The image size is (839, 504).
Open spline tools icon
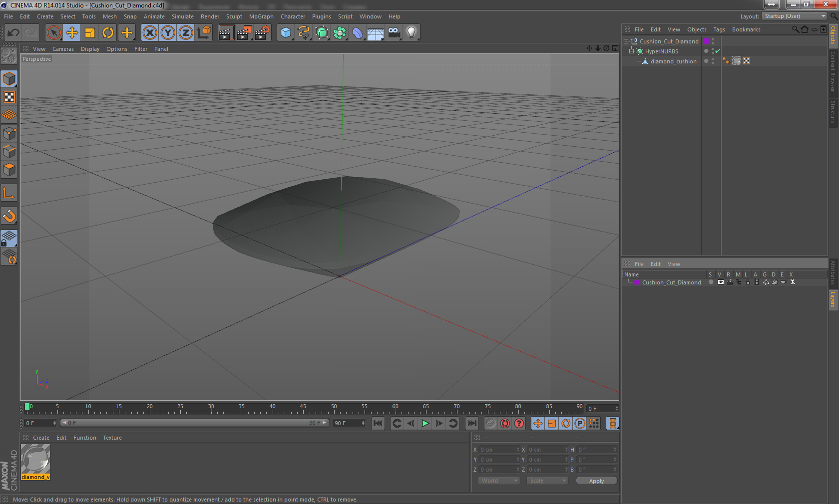click(x=304, y=33)
